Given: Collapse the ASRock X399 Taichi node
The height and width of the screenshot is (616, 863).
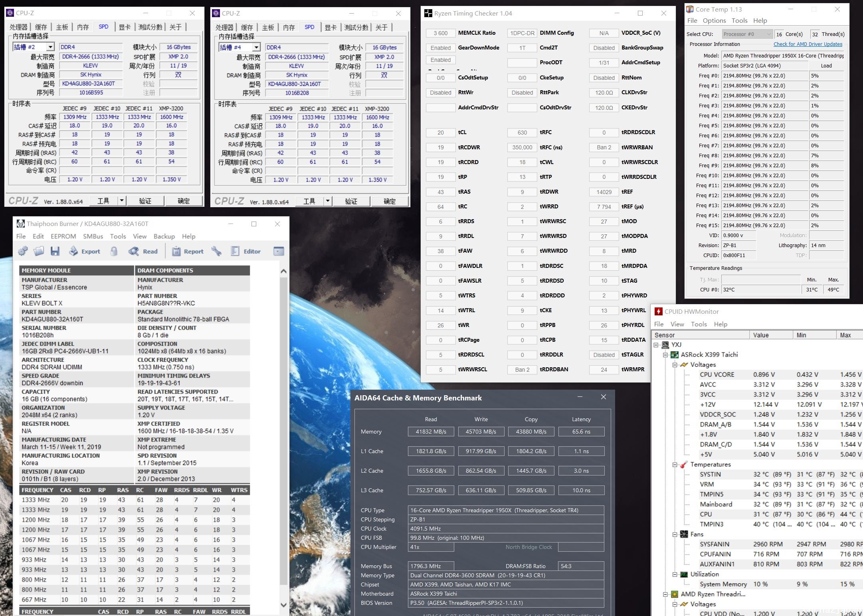Looking at the screenshot, I should tap(665, 355).
